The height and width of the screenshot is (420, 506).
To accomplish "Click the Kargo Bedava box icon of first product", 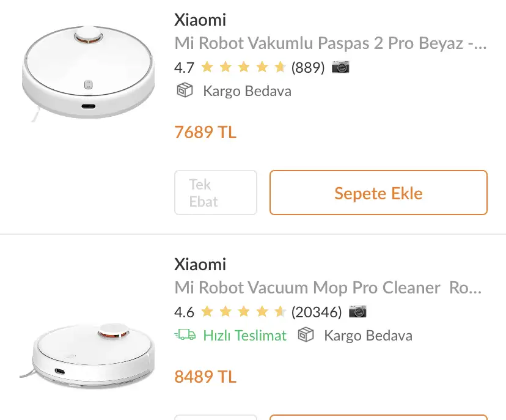I will [185, 90].
